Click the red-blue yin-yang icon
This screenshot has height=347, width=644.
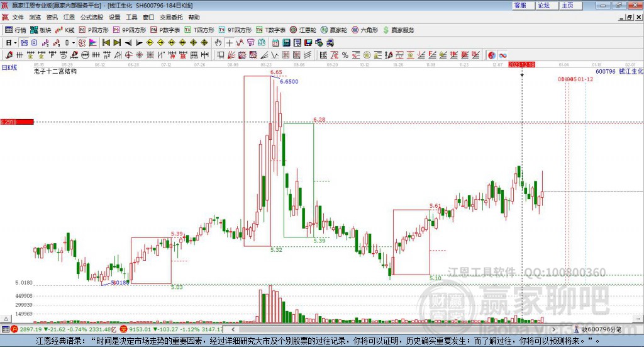pos(492,55)
